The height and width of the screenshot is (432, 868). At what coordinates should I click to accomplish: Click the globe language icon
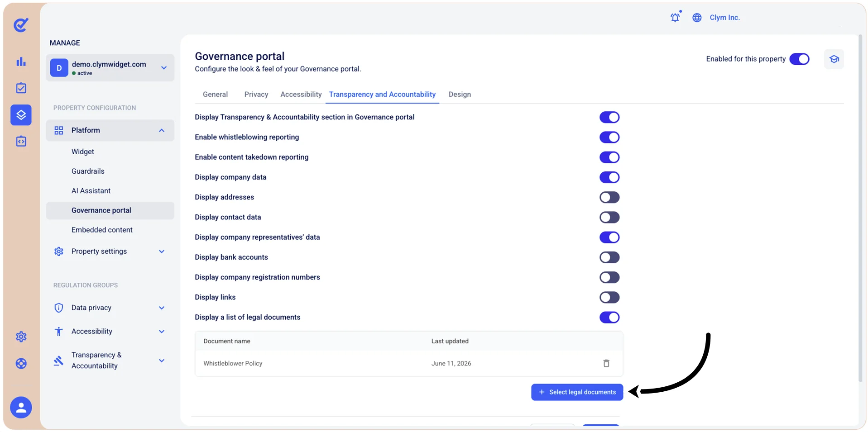point(697,18)
